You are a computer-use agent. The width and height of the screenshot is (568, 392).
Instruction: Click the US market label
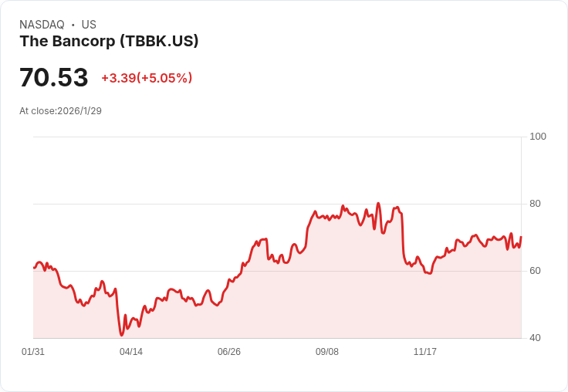coord(89,25)
